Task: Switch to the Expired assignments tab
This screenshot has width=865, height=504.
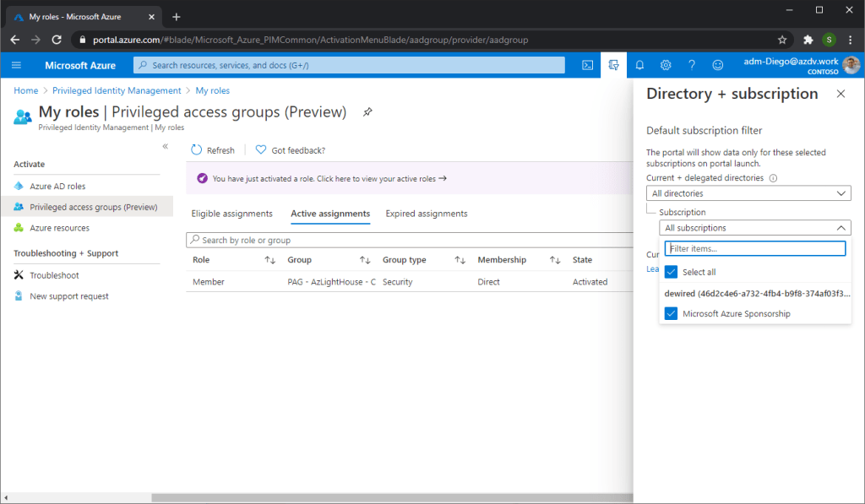Action: coord(426,214)
